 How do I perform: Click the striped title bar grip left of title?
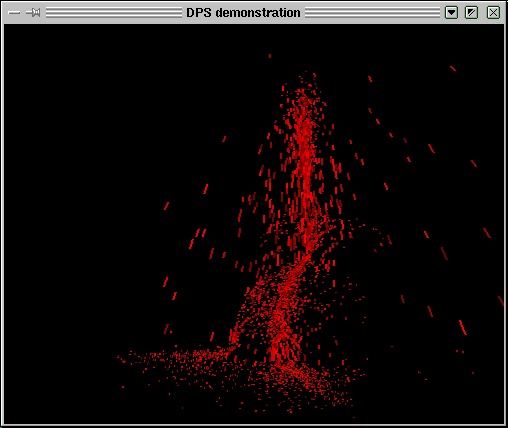[x=114, y=13]
